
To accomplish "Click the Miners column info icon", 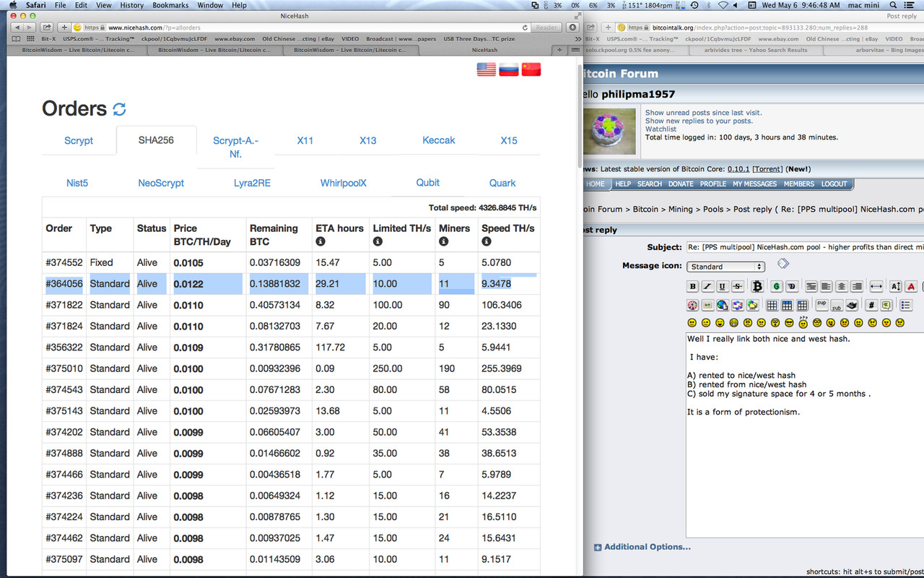I will click(x=443, y=241).
